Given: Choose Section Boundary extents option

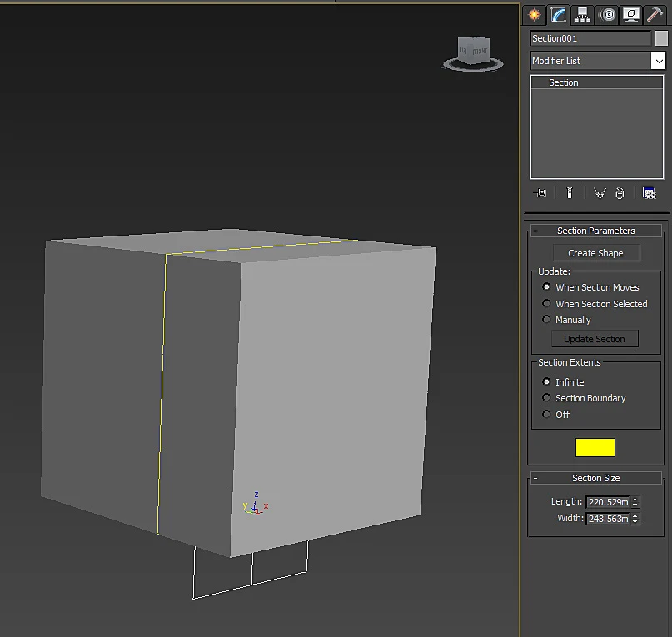Looking at the screenshot, I should pos(546,398).
